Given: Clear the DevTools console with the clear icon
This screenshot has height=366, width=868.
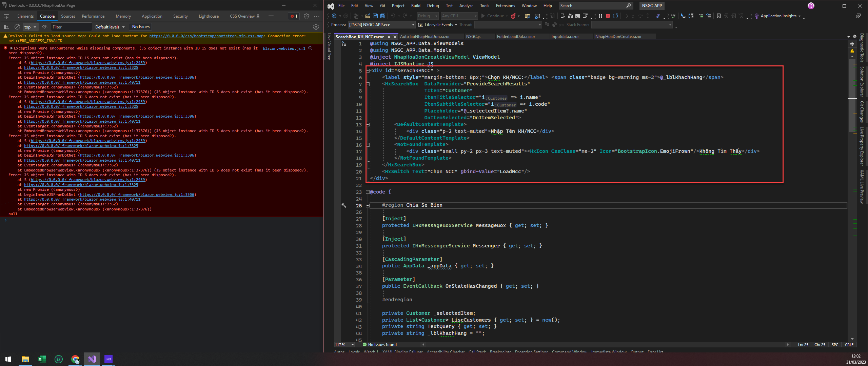Looking at the screenshot, I should pyautogui.click(x=17, y=27).
